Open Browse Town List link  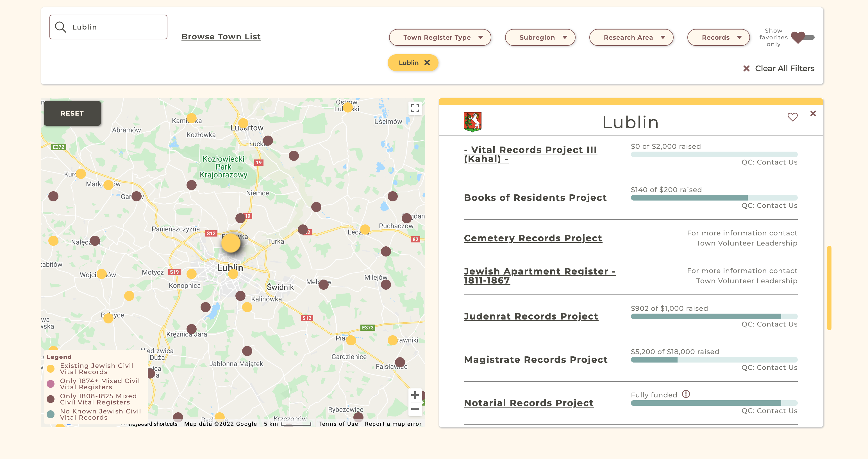pyautogui.click(x=221, y=37)
